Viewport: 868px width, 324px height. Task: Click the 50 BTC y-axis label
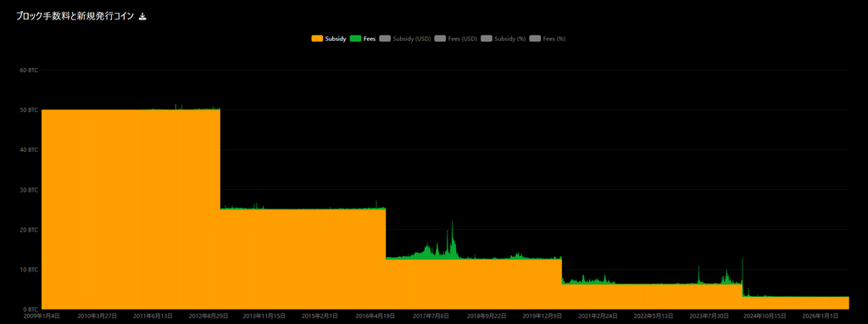[x=29, y=110]
